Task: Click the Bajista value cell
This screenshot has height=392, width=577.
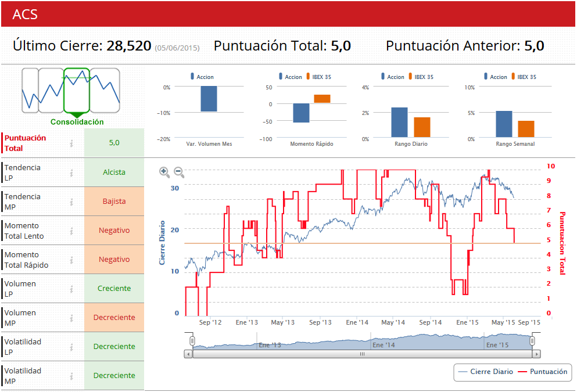Action: pos(114,201)
